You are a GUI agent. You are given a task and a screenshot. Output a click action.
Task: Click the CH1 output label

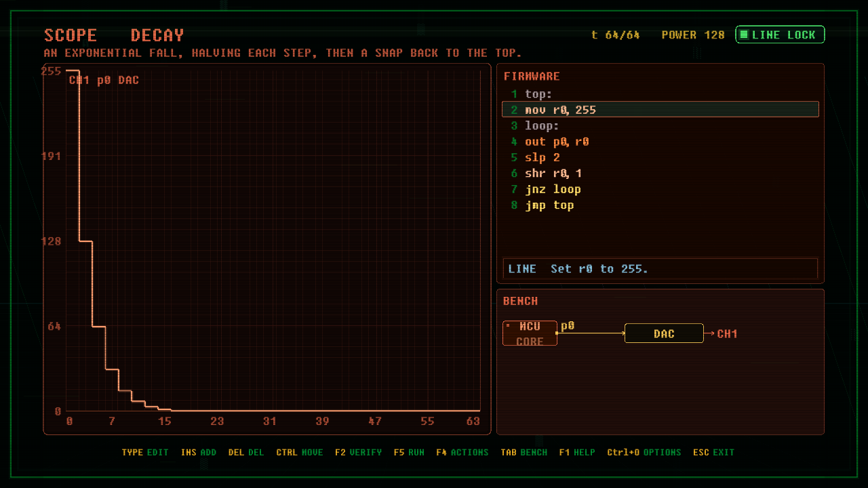click(x=727, y=333)
